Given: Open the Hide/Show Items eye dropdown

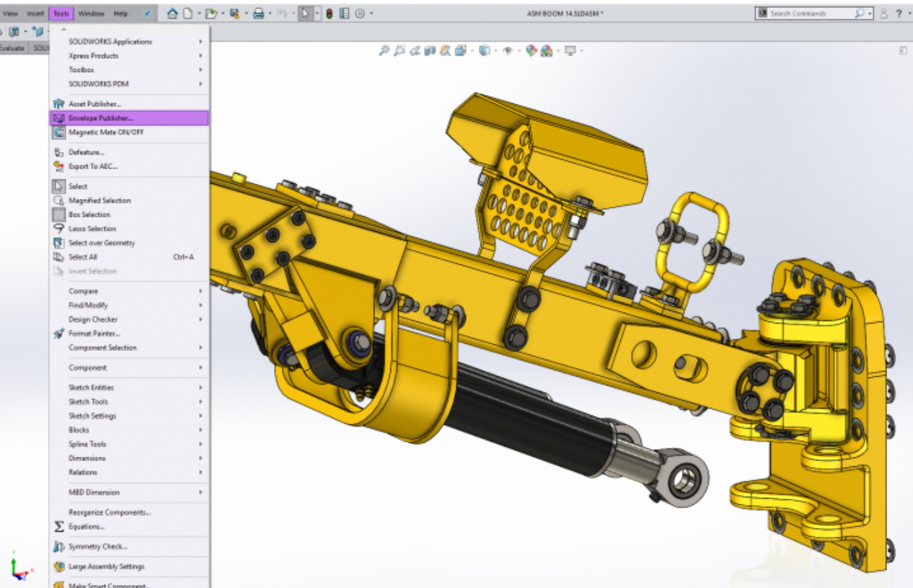Looking at the screenshot, I should tap(508, 50).
